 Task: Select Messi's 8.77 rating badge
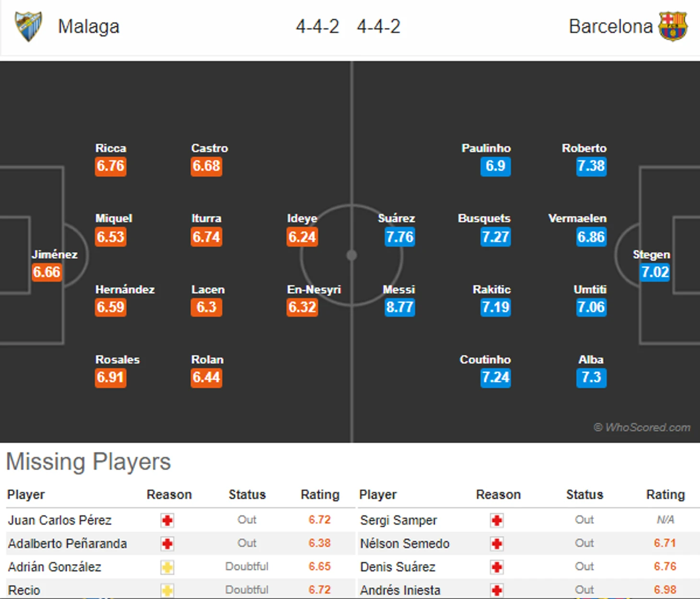click(x=399, y=307)
